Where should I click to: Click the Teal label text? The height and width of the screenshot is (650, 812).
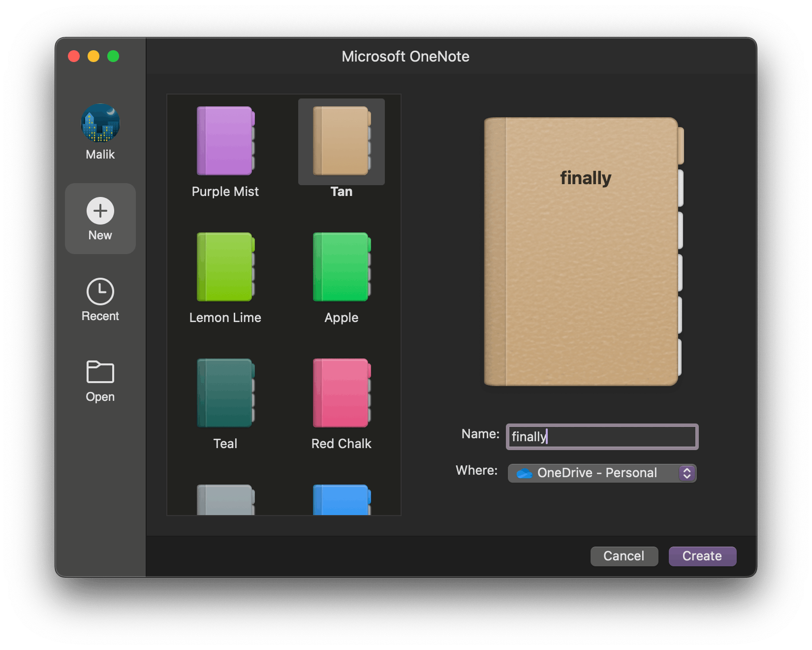[x=225, y=444]
